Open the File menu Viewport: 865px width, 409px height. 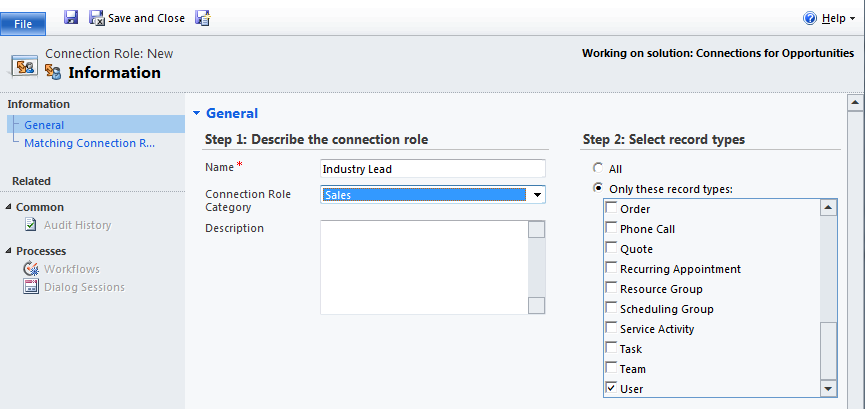(23, 23)
